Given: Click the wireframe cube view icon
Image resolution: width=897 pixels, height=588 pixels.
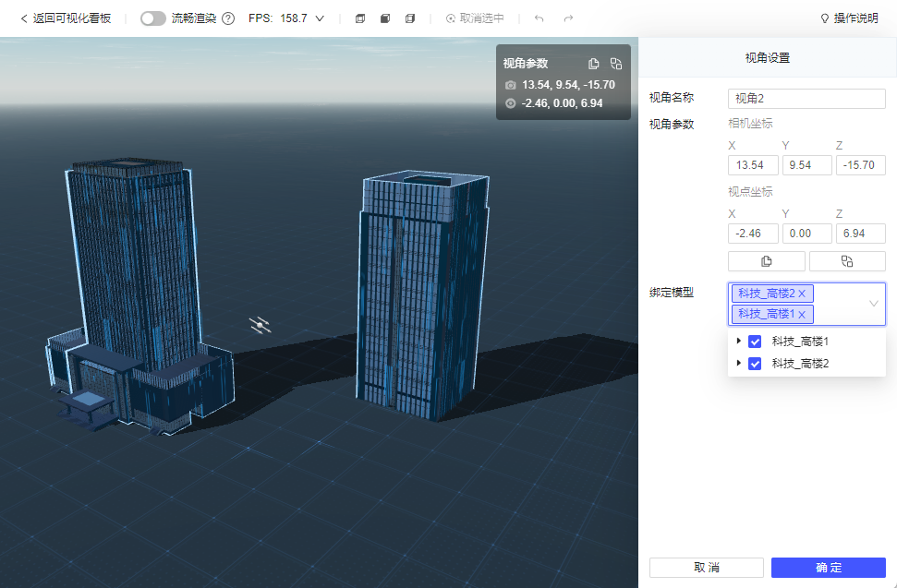Looking at the screenshot, I should pos(360,18).
